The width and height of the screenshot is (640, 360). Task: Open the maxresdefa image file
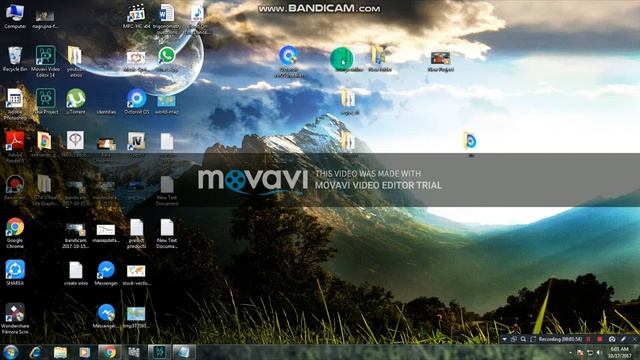coord(106,233)
